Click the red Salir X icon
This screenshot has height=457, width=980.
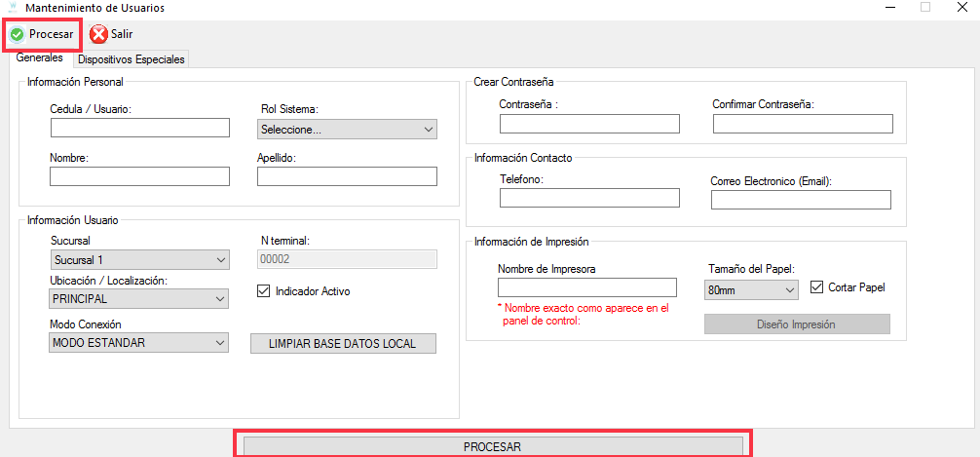(x=99, y=34)
